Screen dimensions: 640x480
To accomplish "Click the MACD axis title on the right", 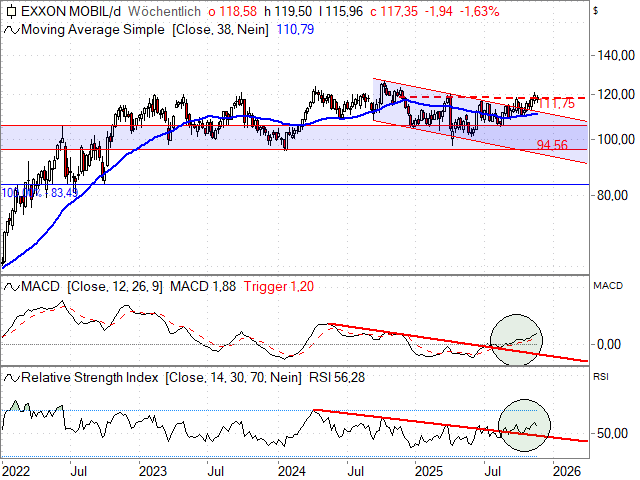I will click(x=608, y=286).
